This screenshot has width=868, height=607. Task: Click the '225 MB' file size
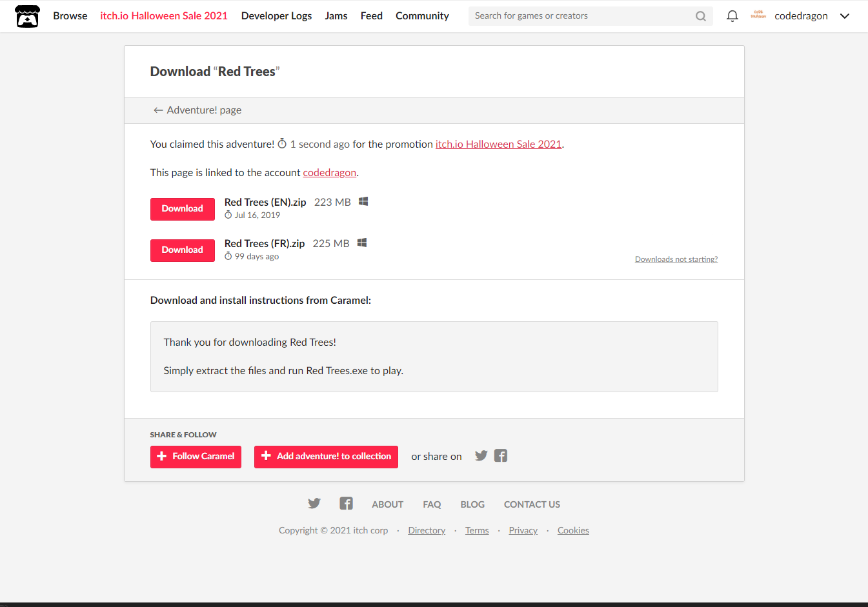click(331, 243)
